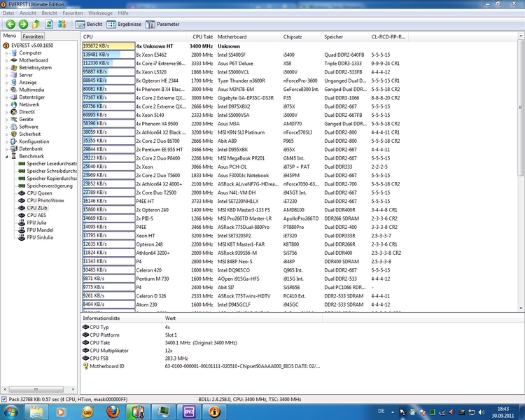525x420 pixels.
Task: Select the 112330 KB/s Core i7 bar
Action: coord(108,63)
